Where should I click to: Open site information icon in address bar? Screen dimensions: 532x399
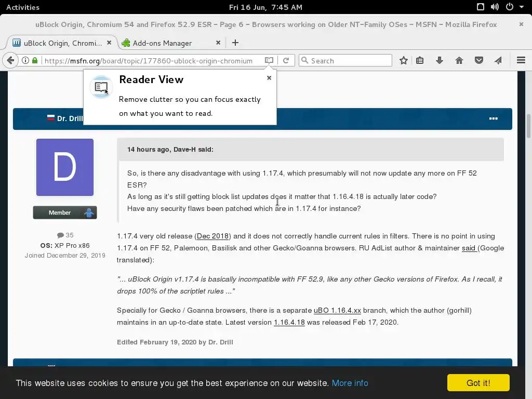click(25, 60)
